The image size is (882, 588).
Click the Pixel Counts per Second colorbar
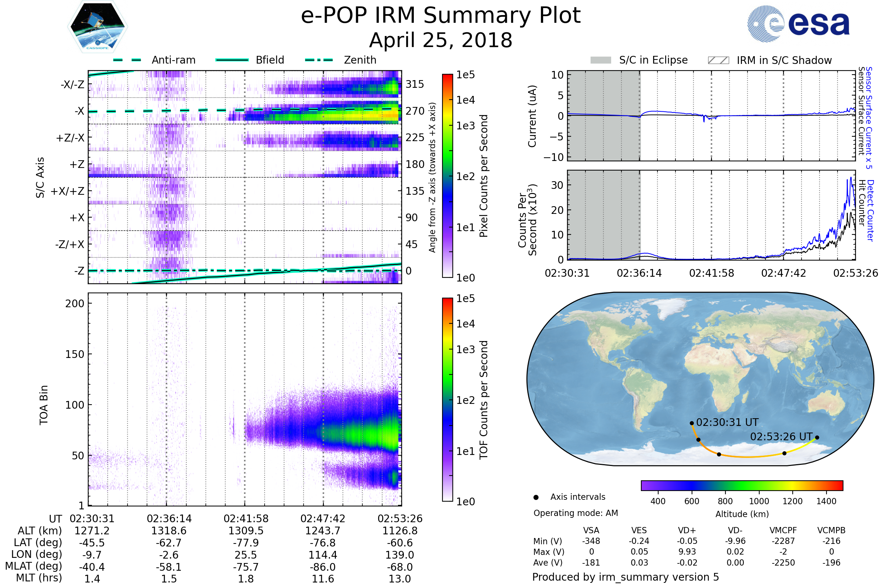447,176
